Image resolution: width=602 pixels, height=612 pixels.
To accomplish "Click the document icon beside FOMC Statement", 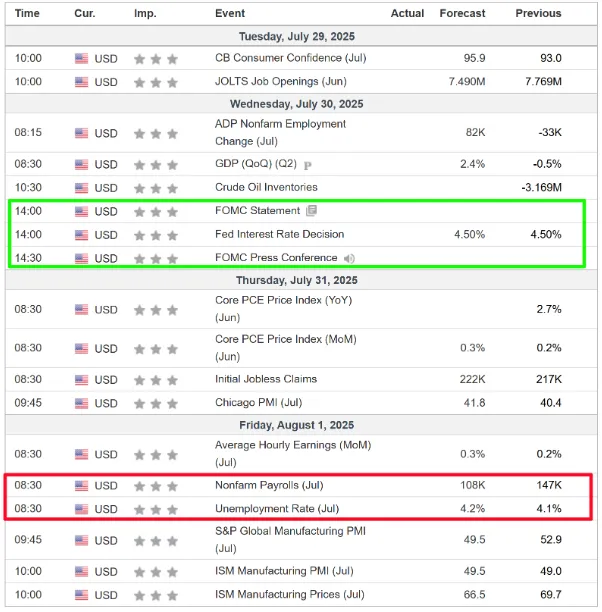I will click(x=312, y=211).
